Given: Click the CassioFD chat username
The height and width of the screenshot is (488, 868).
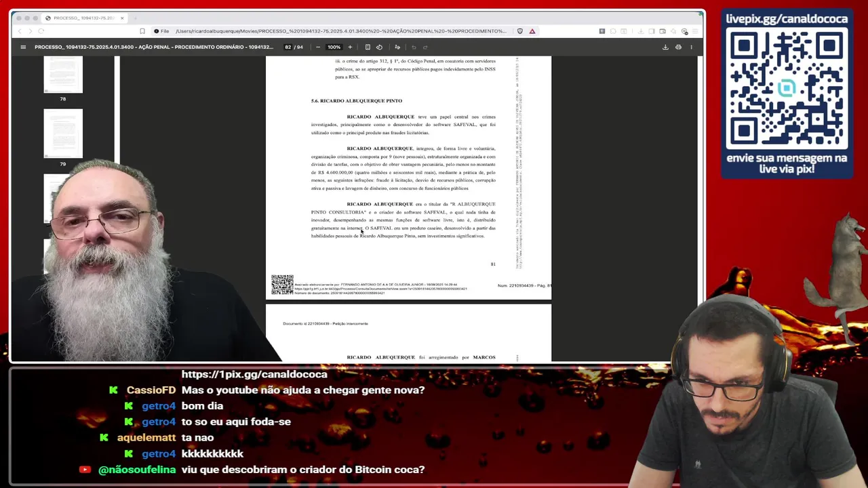Looking at the screenshot, I should 151,390.
